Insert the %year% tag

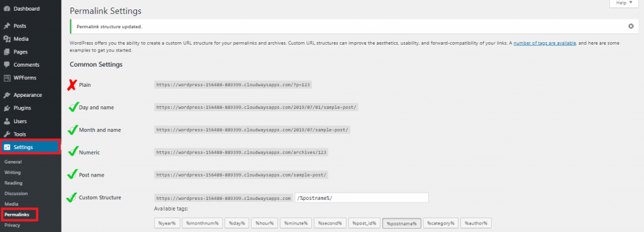167,223
